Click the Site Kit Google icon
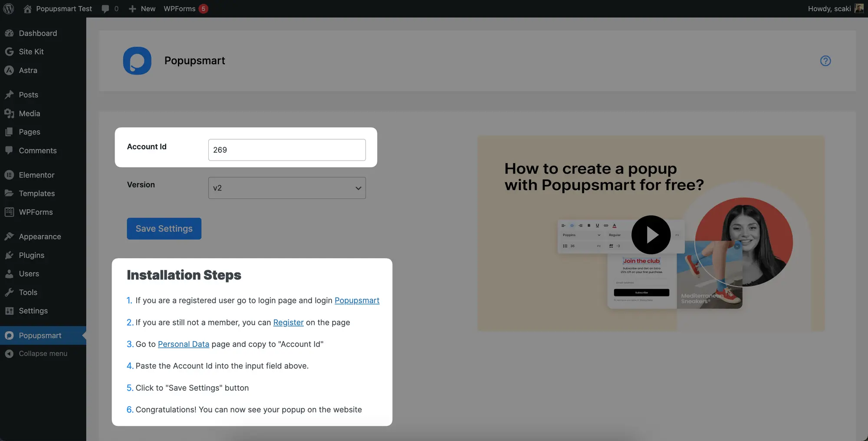This screenshot has height=441, width=868. (9, 52)
